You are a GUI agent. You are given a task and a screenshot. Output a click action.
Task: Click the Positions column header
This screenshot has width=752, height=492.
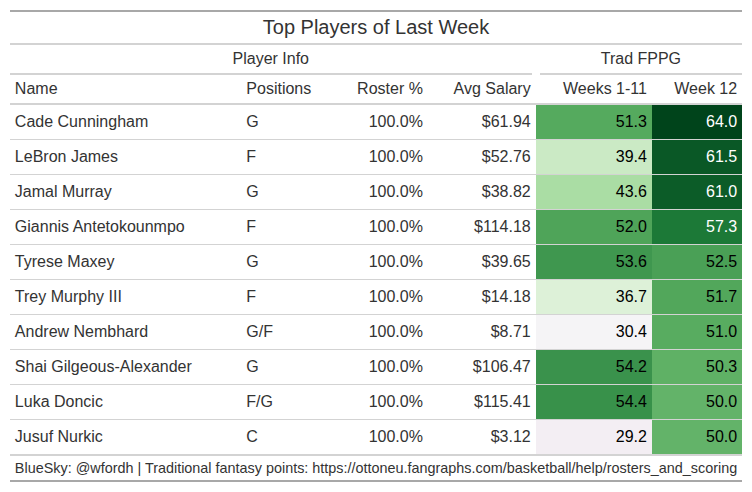(278, 89)
